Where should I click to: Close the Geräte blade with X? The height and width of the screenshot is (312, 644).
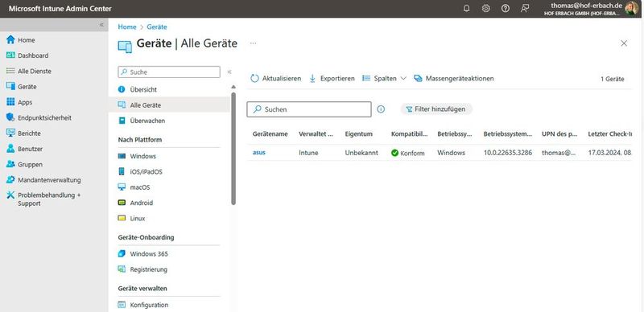coord(624,43)
